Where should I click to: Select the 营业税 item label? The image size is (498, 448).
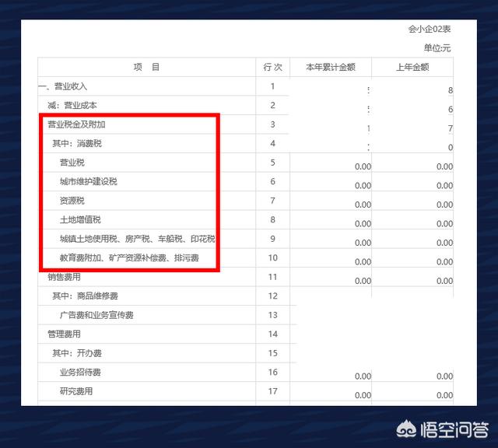pyautogui.click(x=72, y=163)
